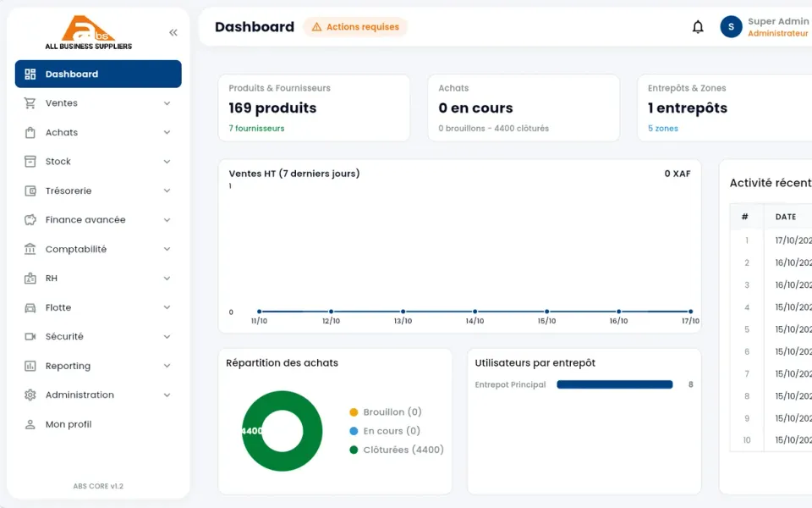Open the Comptabilité menu label

76,249
